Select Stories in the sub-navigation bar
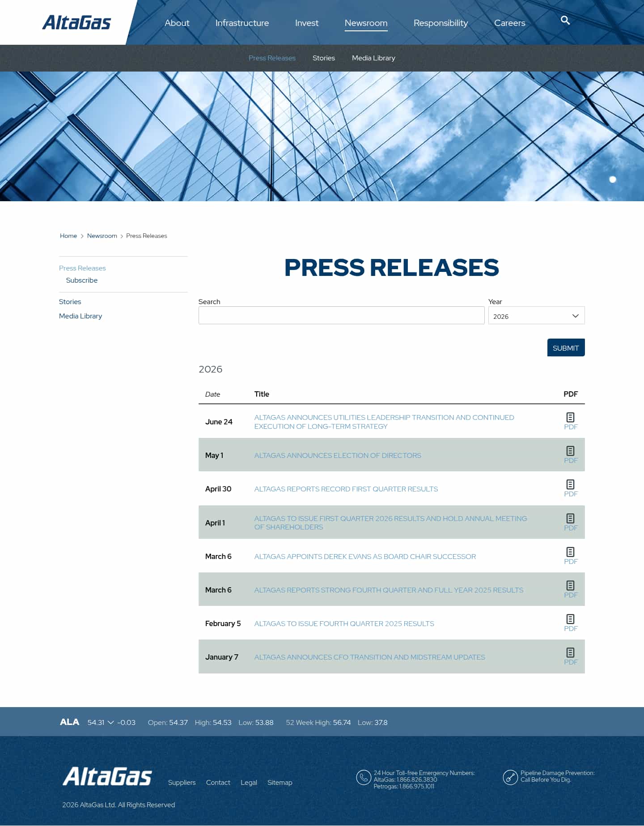This screenshot has width=644, height=826. point(324,58)
